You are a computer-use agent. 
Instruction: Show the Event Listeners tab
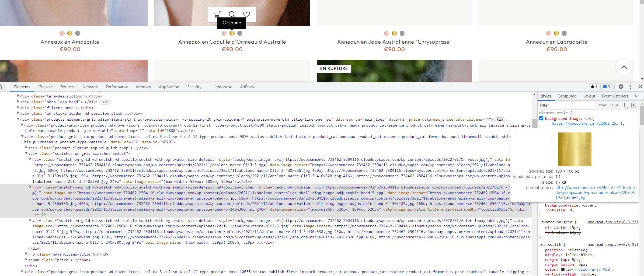615,96
